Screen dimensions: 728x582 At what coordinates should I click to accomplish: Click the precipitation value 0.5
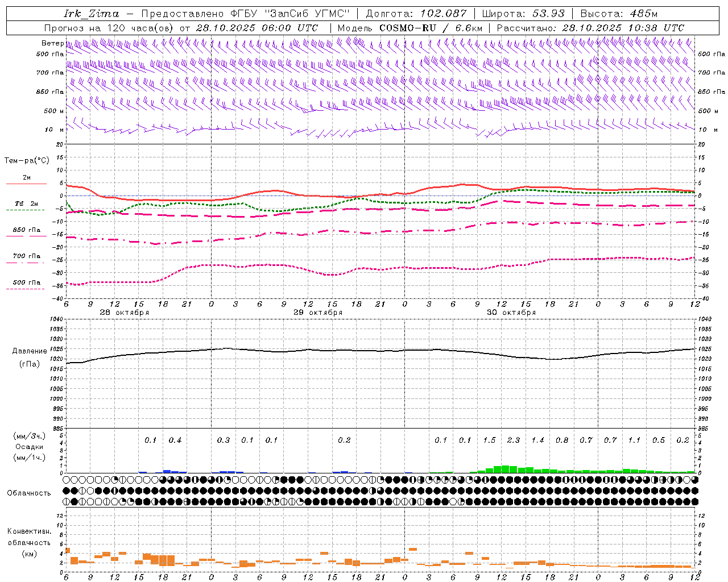[659, 440]
